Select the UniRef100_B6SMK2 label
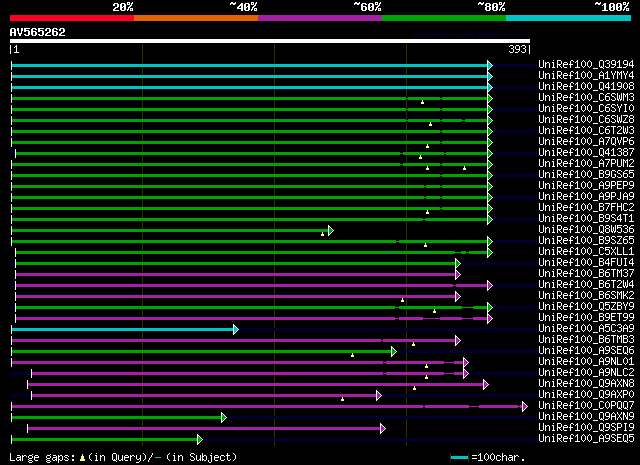The width and height of the screenshot is (640, 465). pyautogui.click(x=586, y=296)
